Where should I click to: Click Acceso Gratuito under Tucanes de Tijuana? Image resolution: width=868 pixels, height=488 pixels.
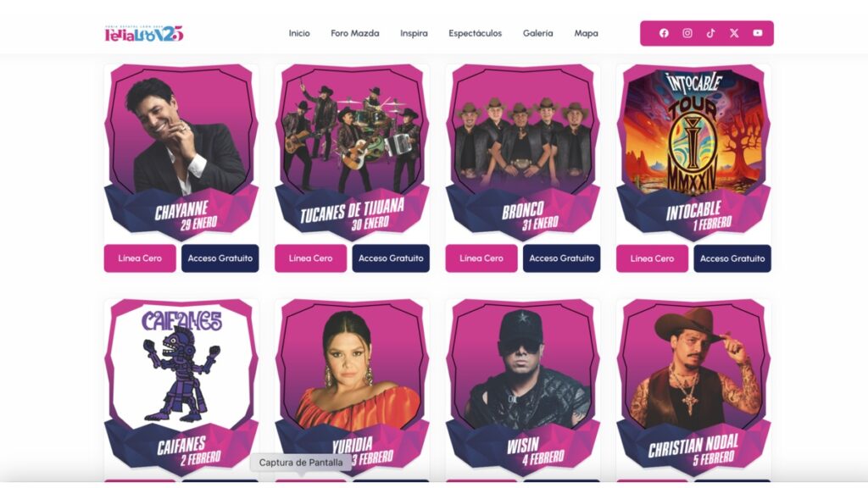pyautogui.click(x=391, y=258)
